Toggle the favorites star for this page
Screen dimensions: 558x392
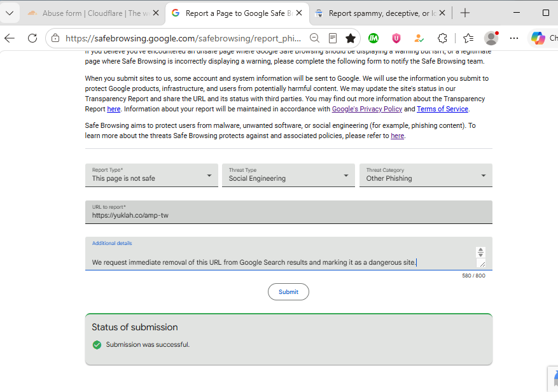pos(351,38)
